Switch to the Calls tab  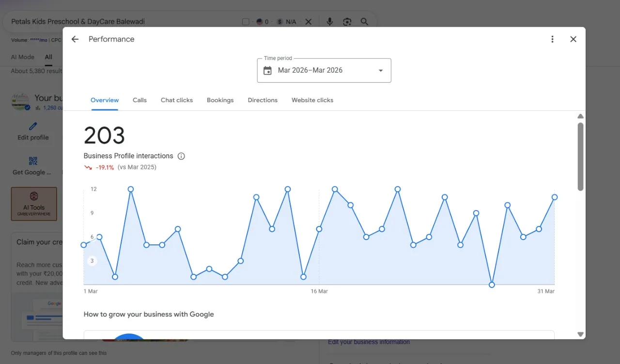[x=139, y=100]
